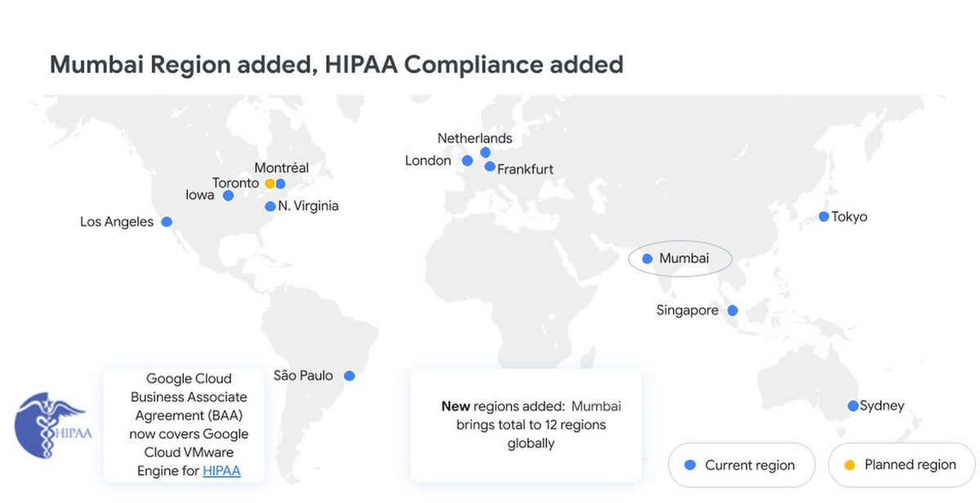The image size is (980, 503).
Task: Click the 'Montréal' map label
Action: (x=282, y=167)
